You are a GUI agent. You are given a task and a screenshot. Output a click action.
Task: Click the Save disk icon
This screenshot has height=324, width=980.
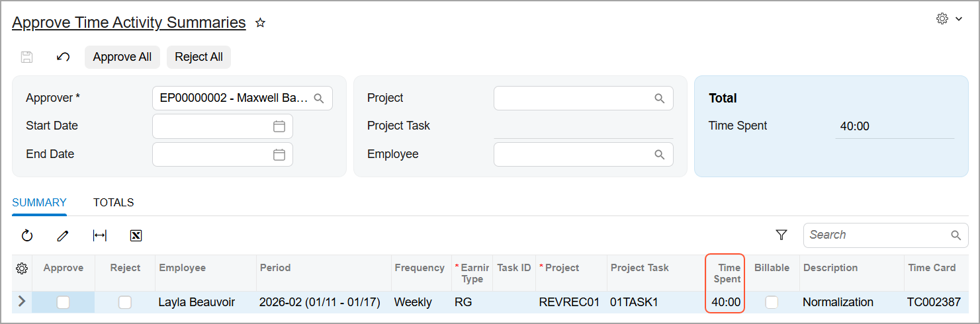click(27, 57)
